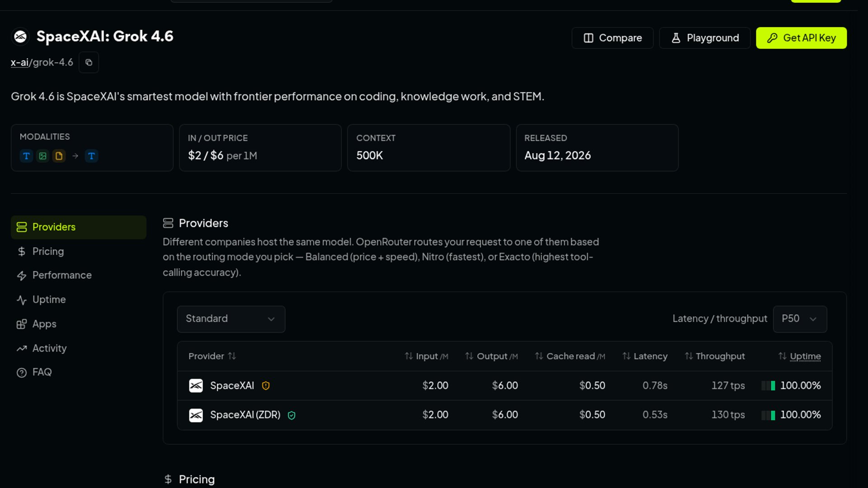Viewport: 868px width, 488px height.
Task: Sort by Cache read column
Action: click(x=570, y=357)
